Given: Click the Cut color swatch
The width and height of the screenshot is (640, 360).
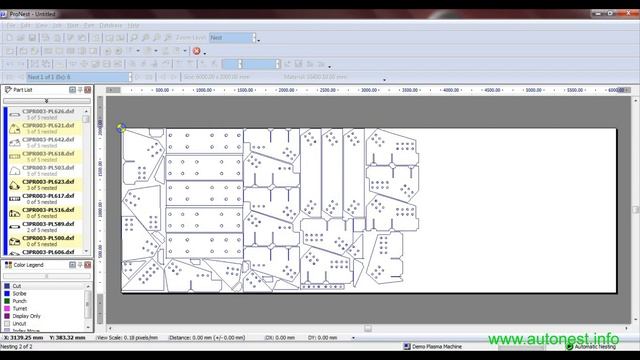Looking at the screenshot, I should coord(7,286).
